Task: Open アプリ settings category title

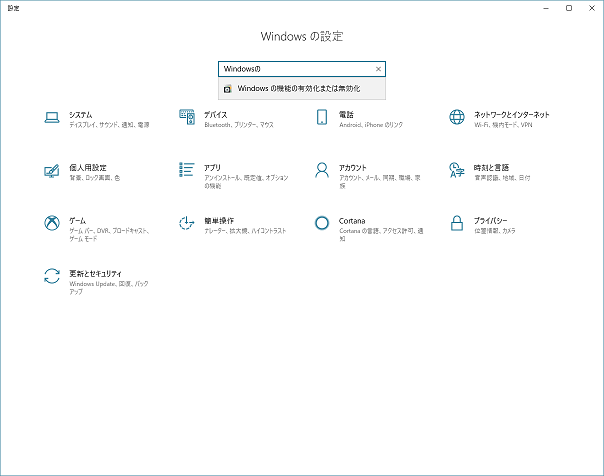Action: click(212, 168)
